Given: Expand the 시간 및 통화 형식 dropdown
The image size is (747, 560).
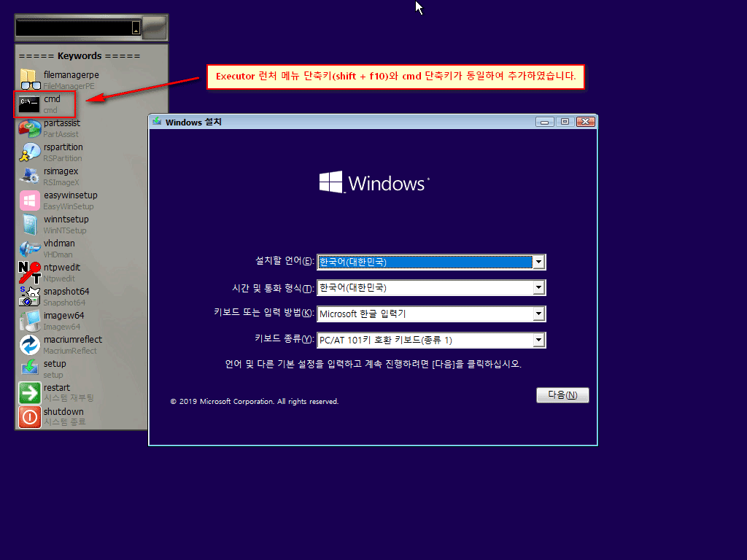Looking at the screenshot, I should (x=538, y=287).
